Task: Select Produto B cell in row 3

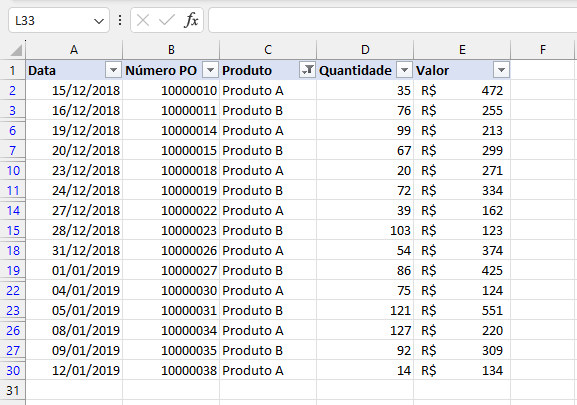Action: coord(268,110)
